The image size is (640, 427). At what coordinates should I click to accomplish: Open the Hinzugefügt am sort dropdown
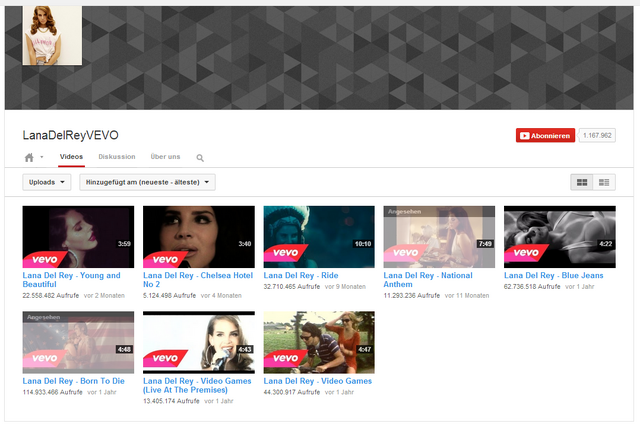(x=147, y=182)
